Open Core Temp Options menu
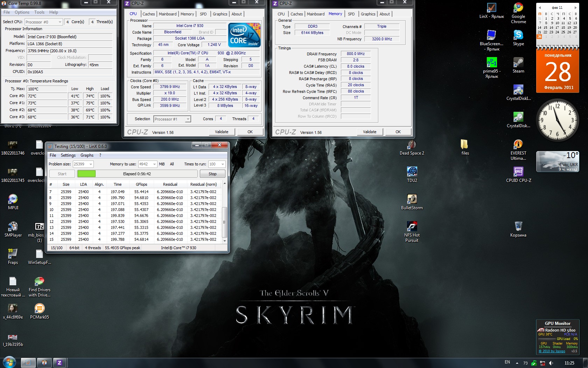588x368 pixels. pos(22,12)
